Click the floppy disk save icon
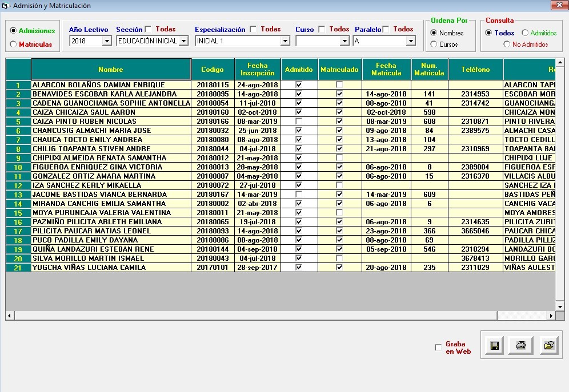 pos(495,345)
